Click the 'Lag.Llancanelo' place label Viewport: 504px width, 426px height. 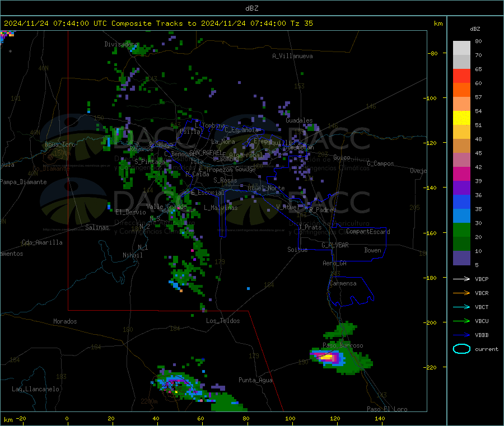coord(35,389)
